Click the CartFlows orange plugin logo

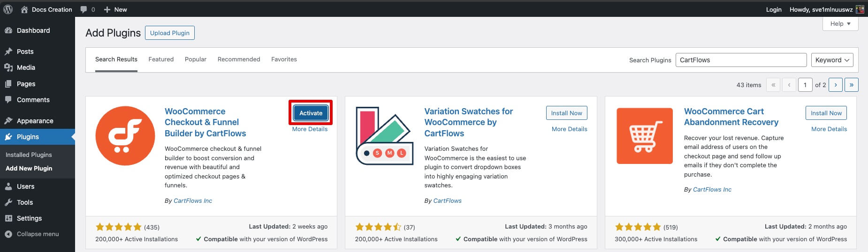(x=125, y=136)
